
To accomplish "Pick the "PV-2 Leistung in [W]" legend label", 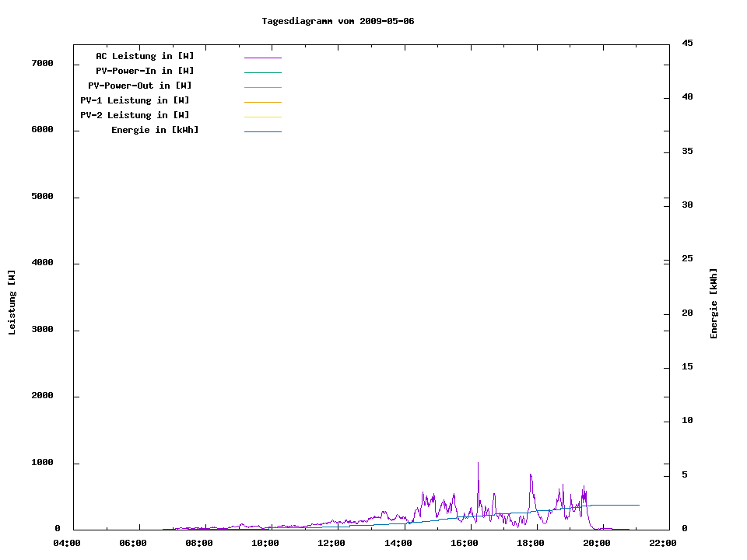I will coord(135,115).
